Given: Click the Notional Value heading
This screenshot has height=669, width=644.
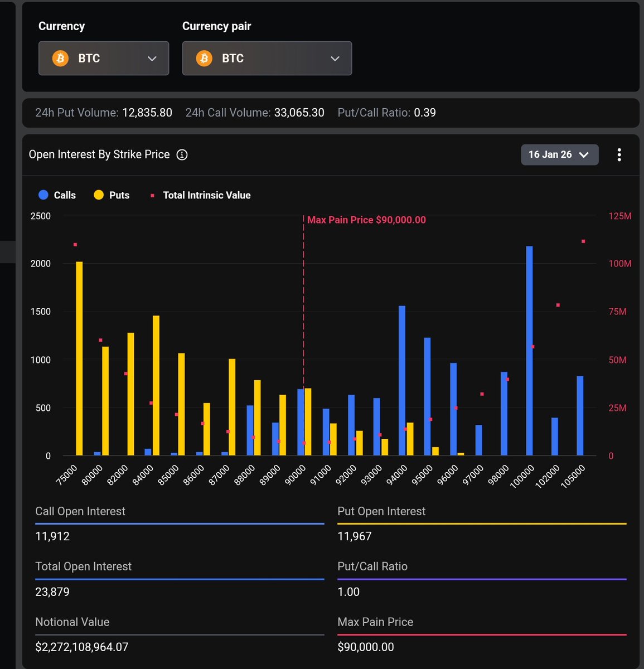Looking at the screenshot, I should [x=72, y=622].
